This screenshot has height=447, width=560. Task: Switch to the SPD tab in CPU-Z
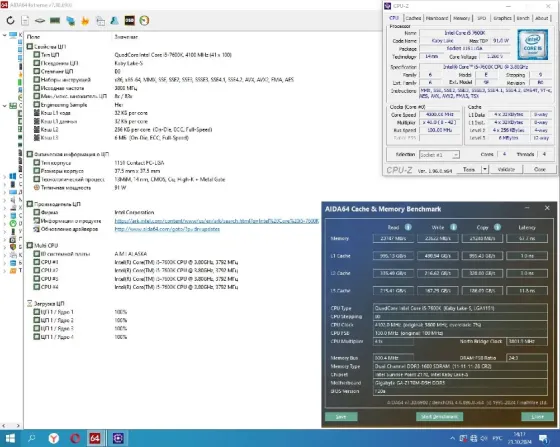[481, 18]
